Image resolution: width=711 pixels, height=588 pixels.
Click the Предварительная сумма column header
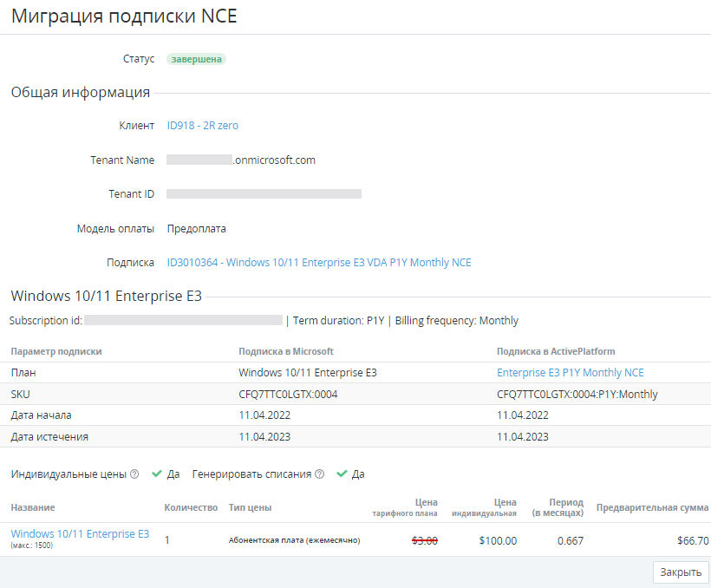(x=652, y=507)
